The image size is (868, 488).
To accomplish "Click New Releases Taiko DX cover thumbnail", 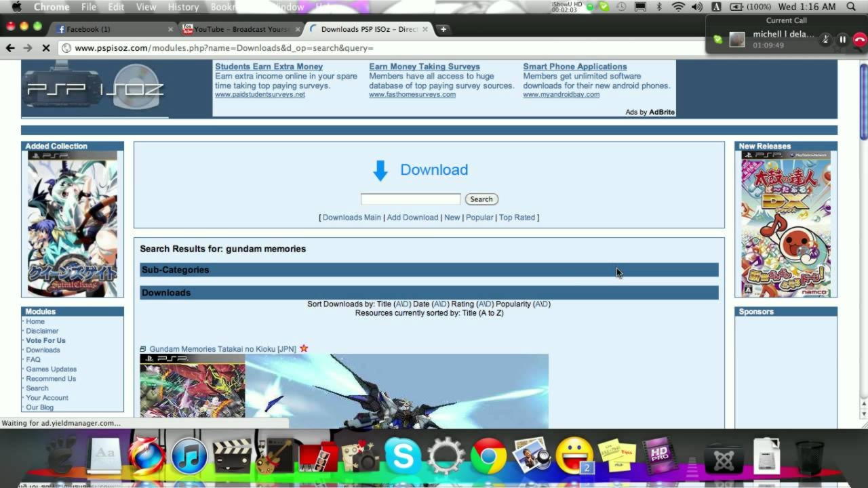I will (x=786, y=223).
